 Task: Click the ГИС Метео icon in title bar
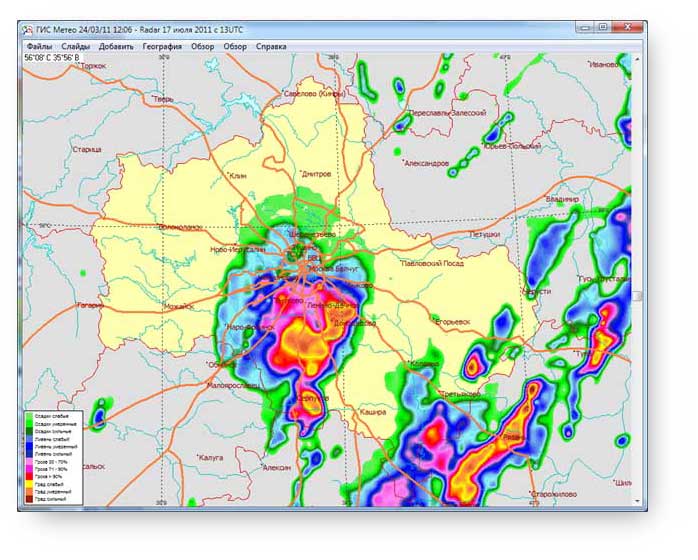click(x=27, y=29)
